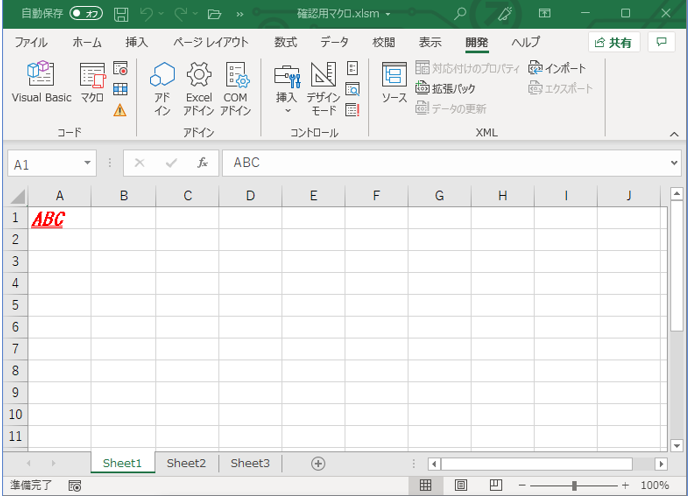The width and height of the screenshot is (688, 496).
Task: Collapse the ribbon chevron
Action: click(x=674, y=134)
